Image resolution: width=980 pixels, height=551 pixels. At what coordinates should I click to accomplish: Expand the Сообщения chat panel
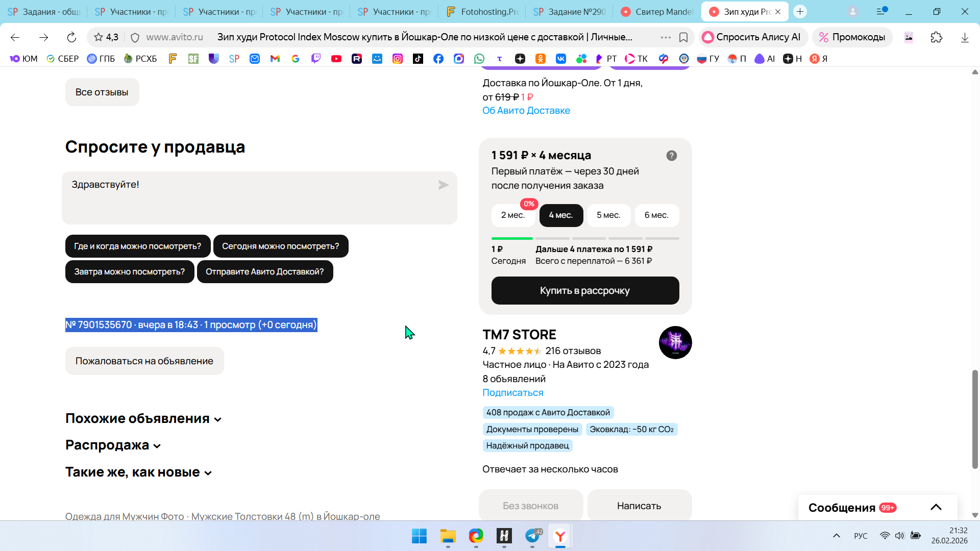936,507
